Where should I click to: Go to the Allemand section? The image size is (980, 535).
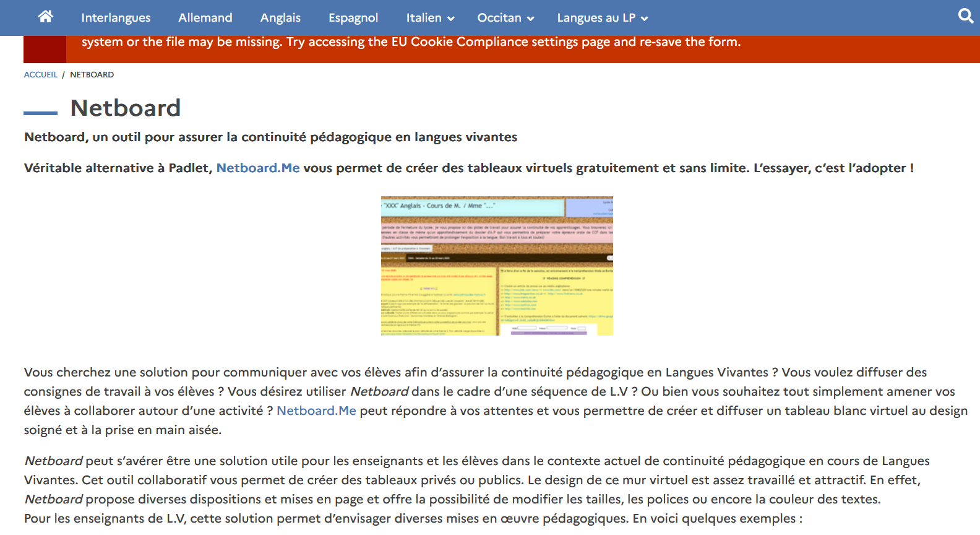(205, 18)
